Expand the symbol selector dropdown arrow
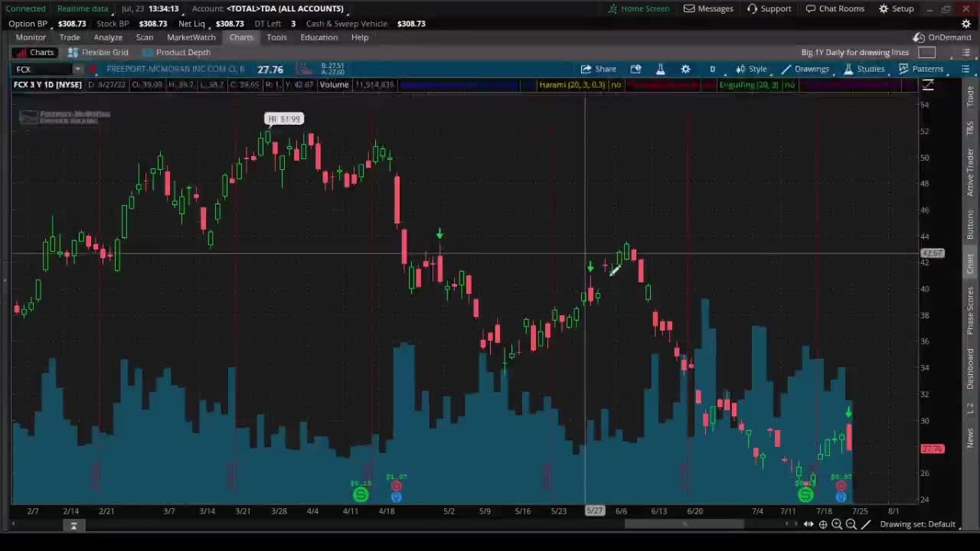Image resolution: width=980 pixels, height=551 pixels. click(77, 70)
